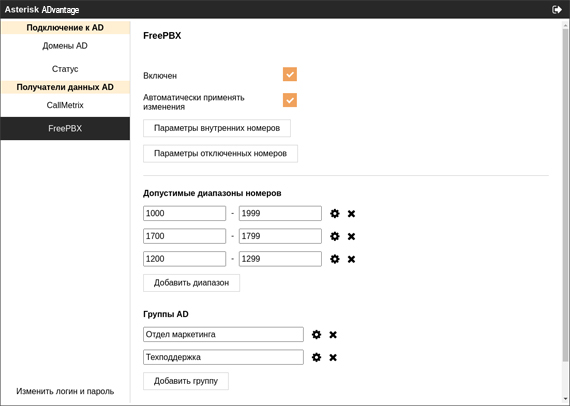Image resolution: width=570 pixels, height=406 pixels.
Task: Uncheck Автоматически применять изменения
Action: [290, 100]
